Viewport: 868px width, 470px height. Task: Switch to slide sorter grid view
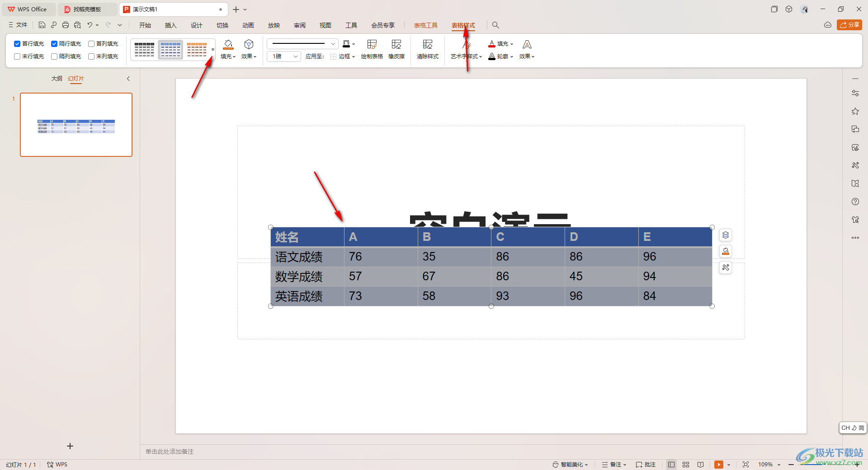click(x=686, y=465)
